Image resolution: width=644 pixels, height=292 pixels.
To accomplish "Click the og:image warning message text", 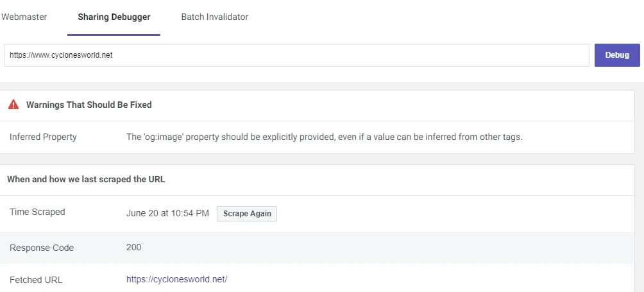I will point(324,137).
